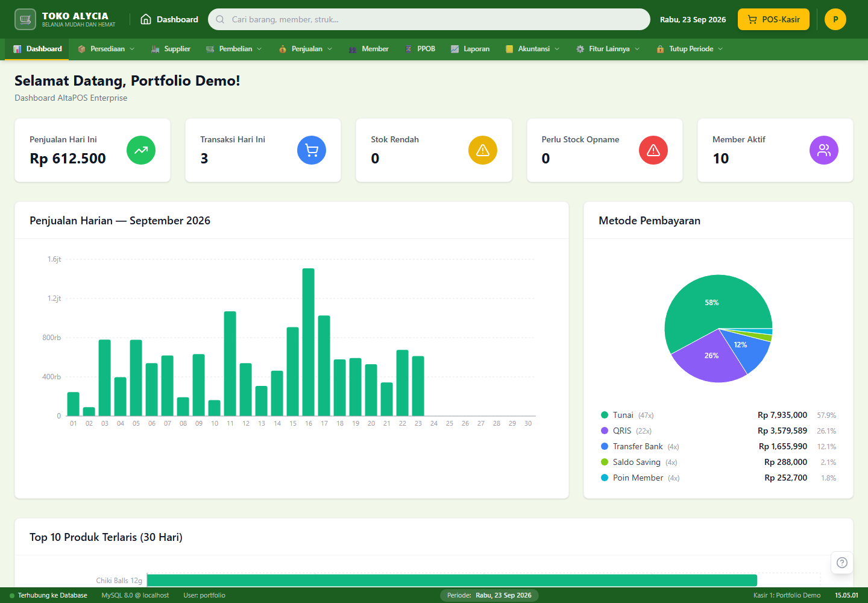This screenshot has width=868, height=603.
Task: Click the Tutup Periode lock icon
Action: (x=660, y=49)
